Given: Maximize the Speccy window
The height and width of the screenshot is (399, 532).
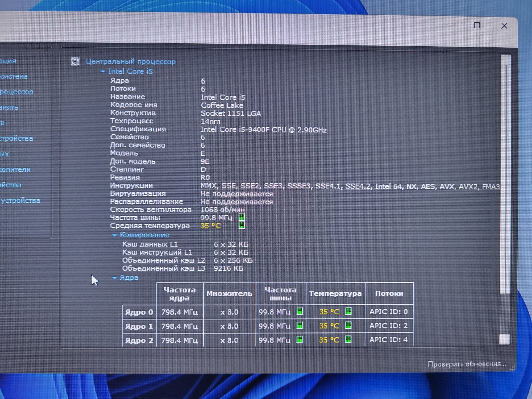Looking at the screenshot, I should (477, 26).
